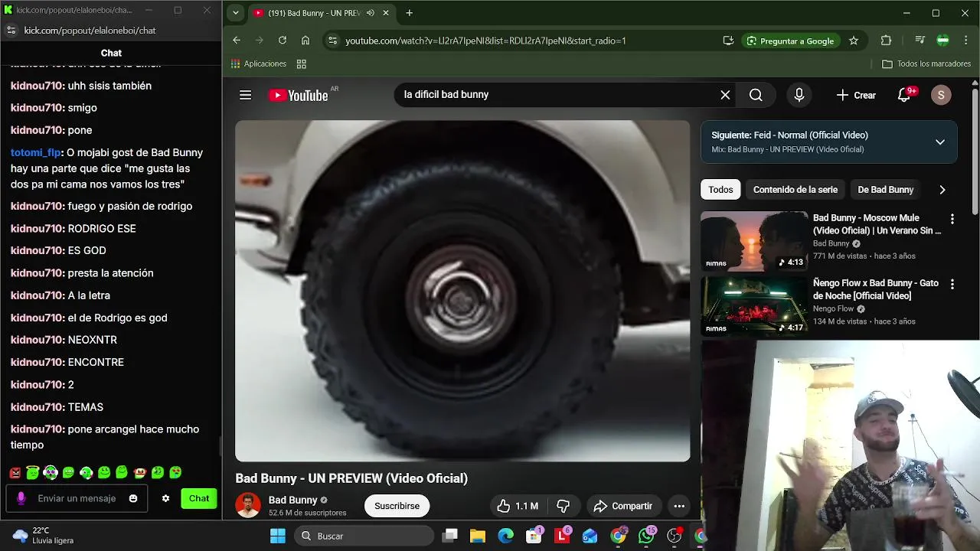980x551 pixels.
Task: Focus the Enviar un mensaje input
Action: pyautogui.click(x=77, y=498)
